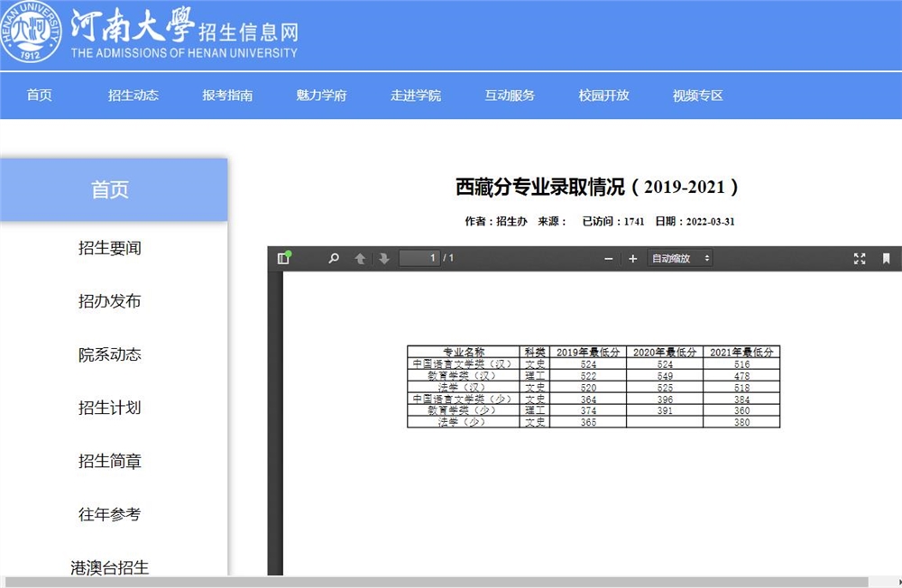Click the 中国语言文学类（汉） row name

(462, 364)
